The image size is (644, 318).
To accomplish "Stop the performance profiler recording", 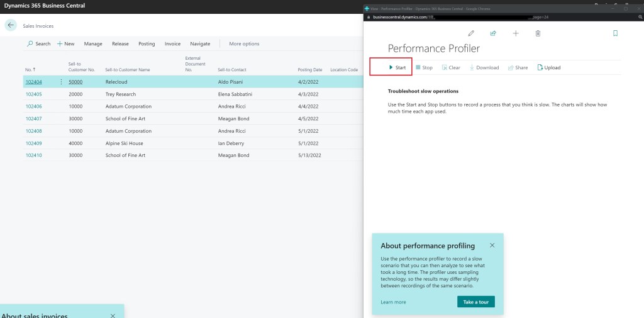I will pyautogui.click(x=424, y=67).
